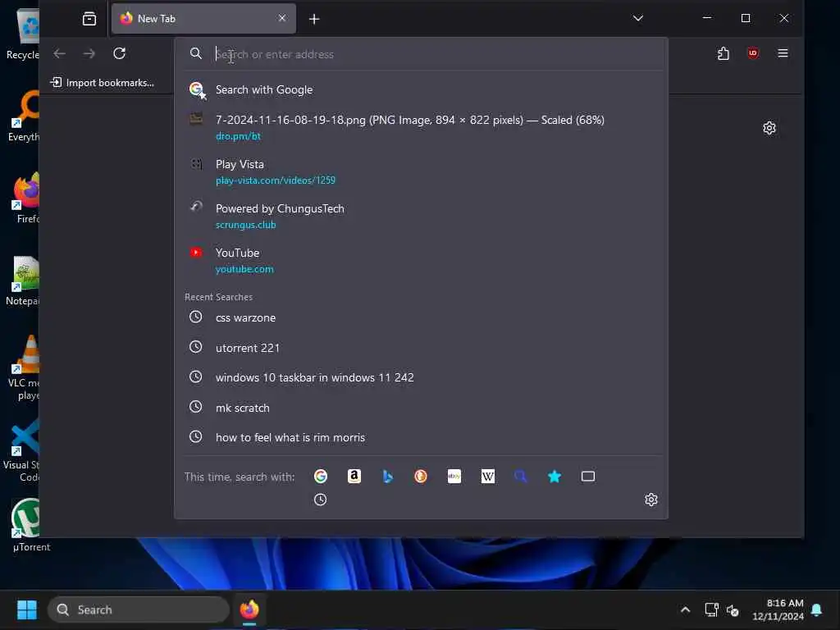Show hidden tray icons chevron
The height and width of the screenshot is (630, 840).
tap(685, 609)
